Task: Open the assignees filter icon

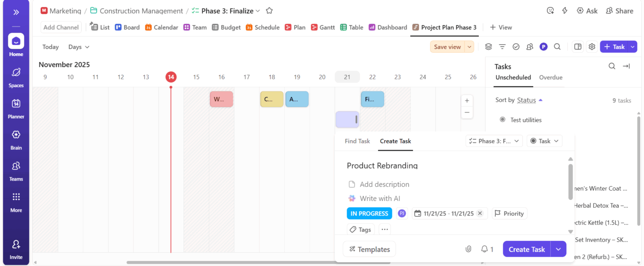Action: click(x=529, y=46)
